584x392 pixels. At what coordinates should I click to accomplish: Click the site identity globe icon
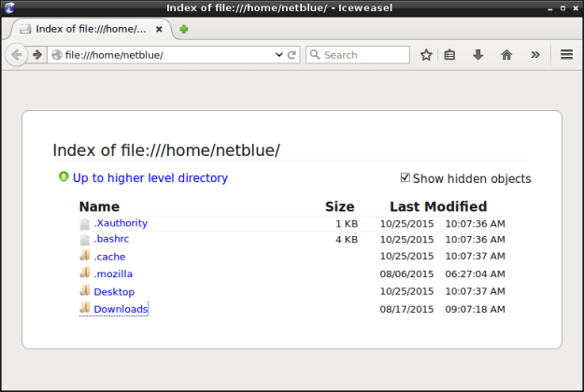pos(57,55)
